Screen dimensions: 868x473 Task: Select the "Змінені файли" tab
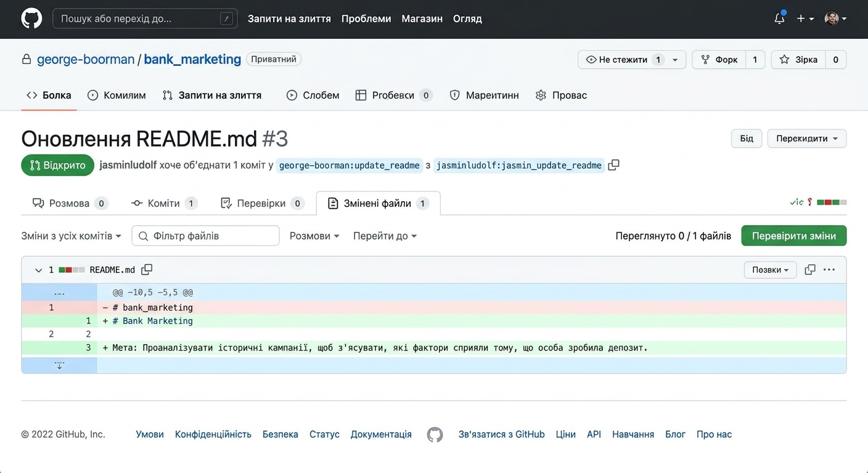[378, 203]
